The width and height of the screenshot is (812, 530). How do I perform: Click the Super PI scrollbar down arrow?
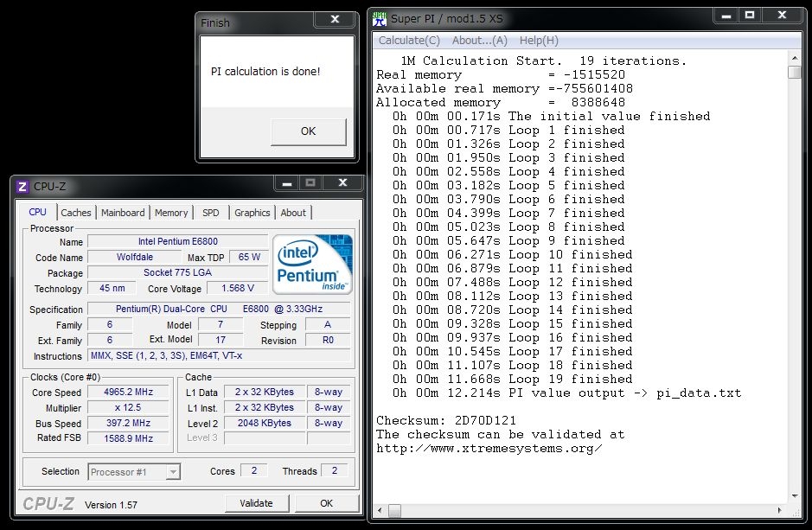794,495
